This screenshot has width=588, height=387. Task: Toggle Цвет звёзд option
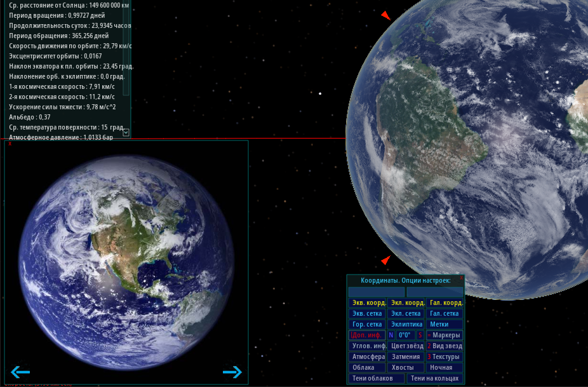pos(406,346)
